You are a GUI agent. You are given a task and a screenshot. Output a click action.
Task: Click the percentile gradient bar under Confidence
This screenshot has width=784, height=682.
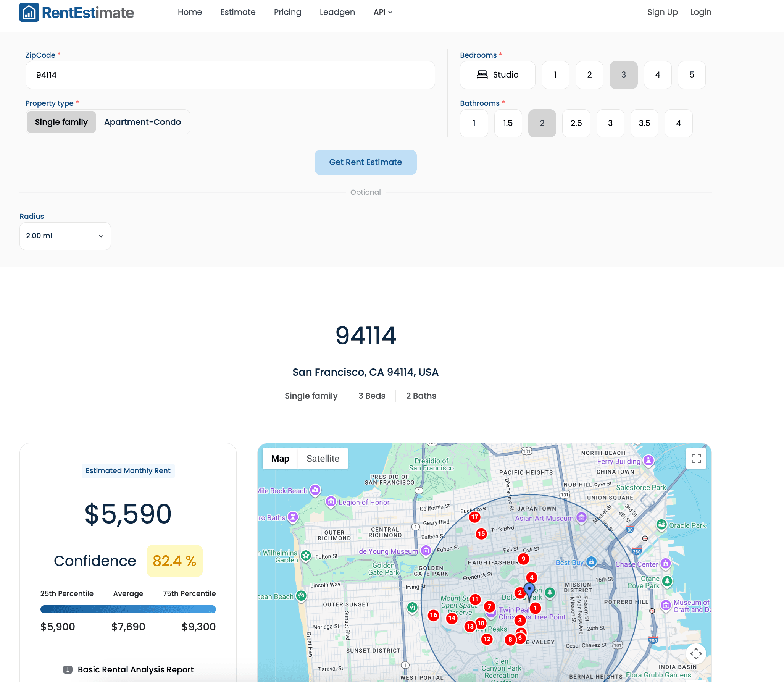pos(128,609)
